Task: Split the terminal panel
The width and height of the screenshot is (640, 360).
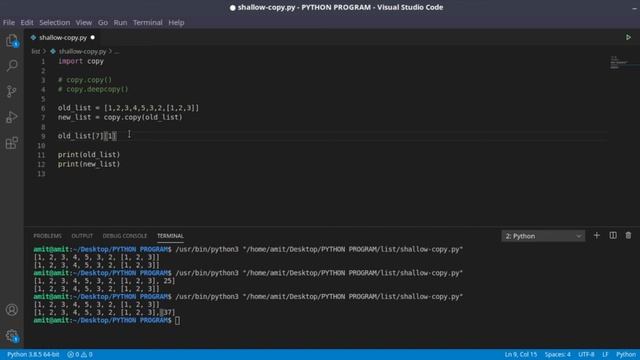Action: pyautogui.click(x=613, y=236)
